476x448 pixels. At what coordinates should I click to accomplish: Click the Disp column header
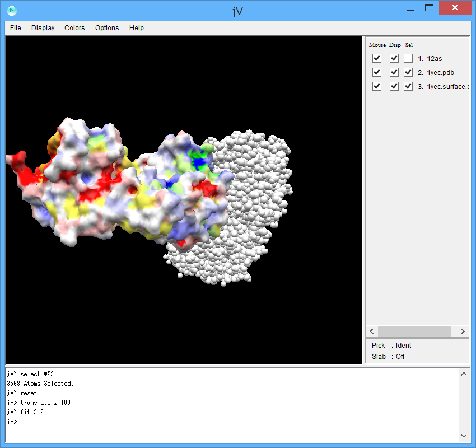coord(395,45)
